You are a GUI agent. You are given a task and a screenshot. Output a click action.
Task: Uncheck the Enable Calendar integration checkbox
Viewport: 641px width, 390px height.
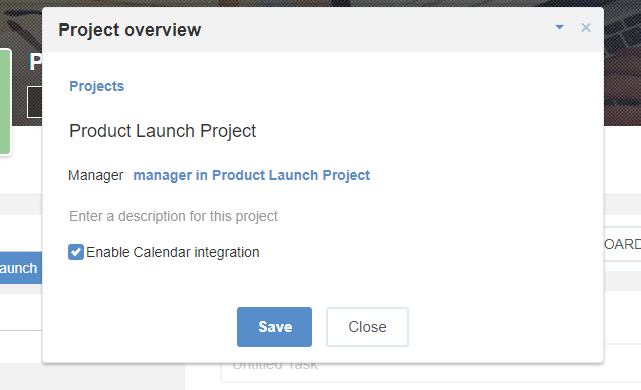click(x=76, y=252)
